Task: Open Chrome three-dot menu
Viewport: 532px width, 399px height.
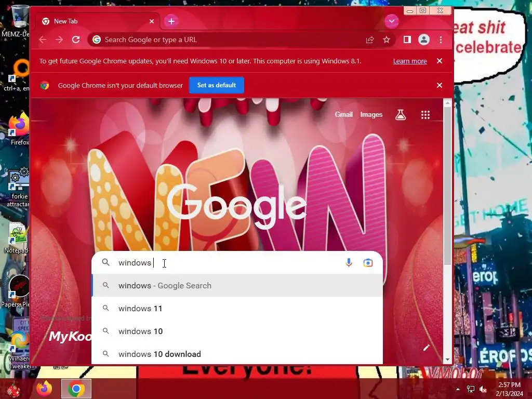Action: (441, 39)
